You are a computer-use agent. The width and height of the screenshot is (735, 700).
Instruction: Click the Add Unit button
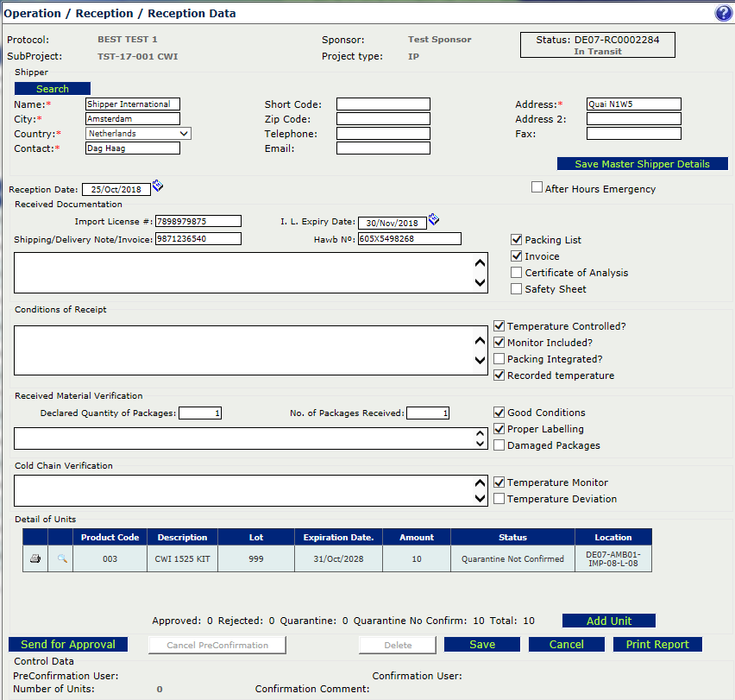click(609, 621)
